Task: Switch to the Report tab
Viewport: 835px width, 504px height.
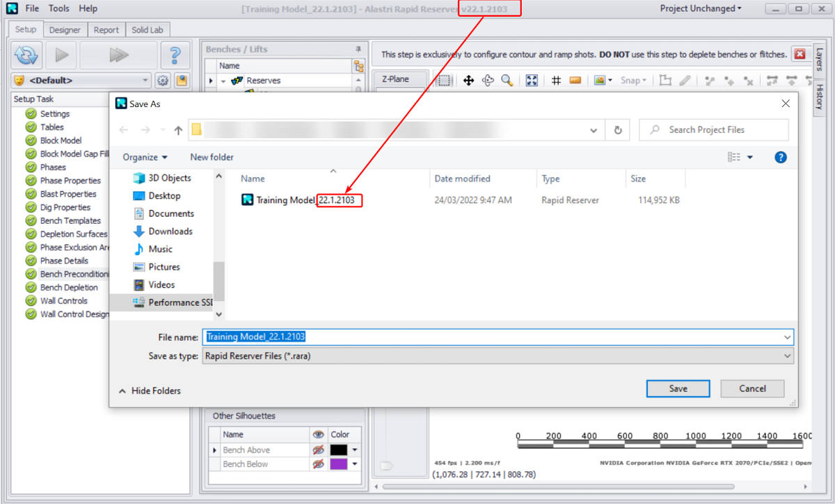Action: pos(106,30)
